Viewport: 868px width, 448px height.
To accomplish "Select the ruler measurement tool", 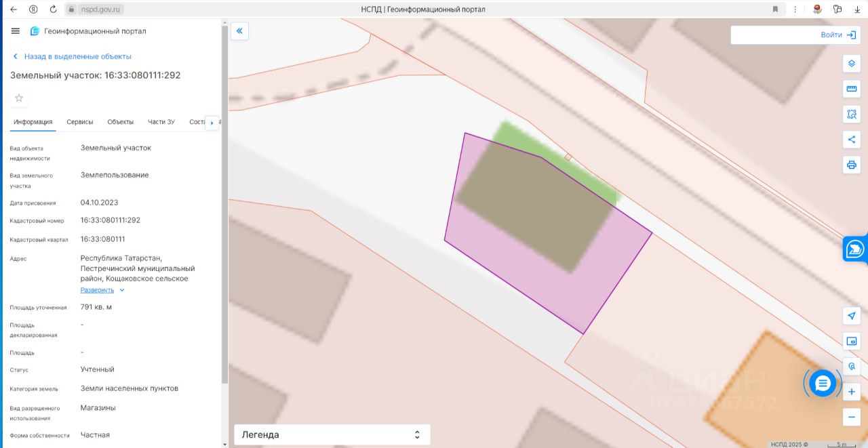I will [x=852, y=89].
